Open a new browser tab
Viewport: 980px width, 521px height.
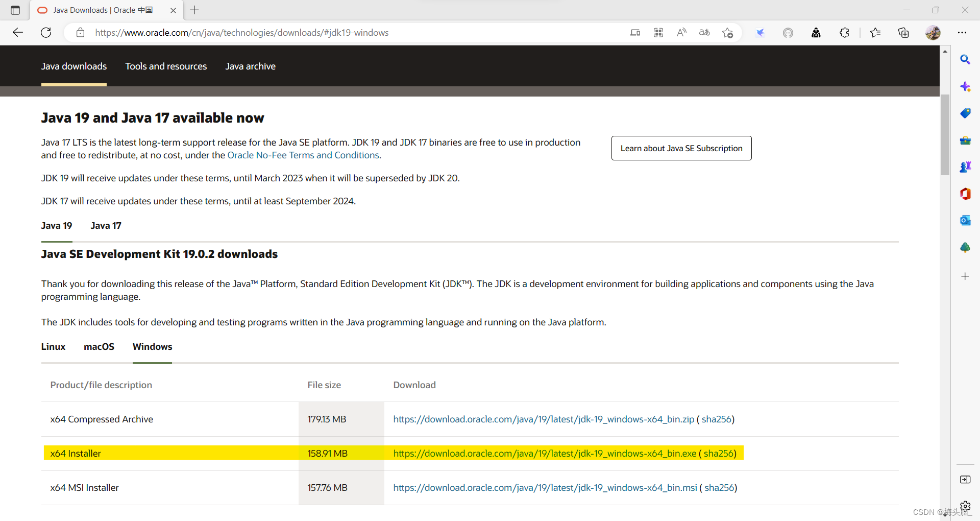tap(194, 10)
